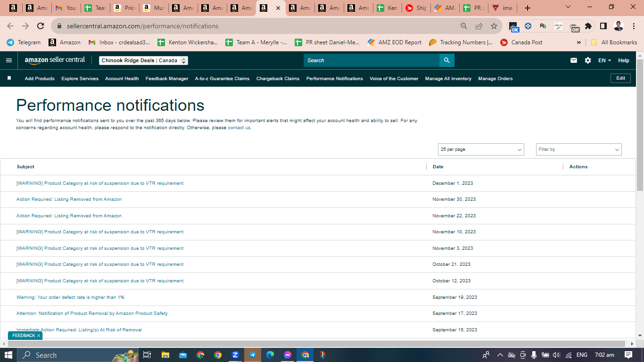Viewport: 644px width, 362px height.
Task: Click the RS extension icon
Action: point(543,26)
